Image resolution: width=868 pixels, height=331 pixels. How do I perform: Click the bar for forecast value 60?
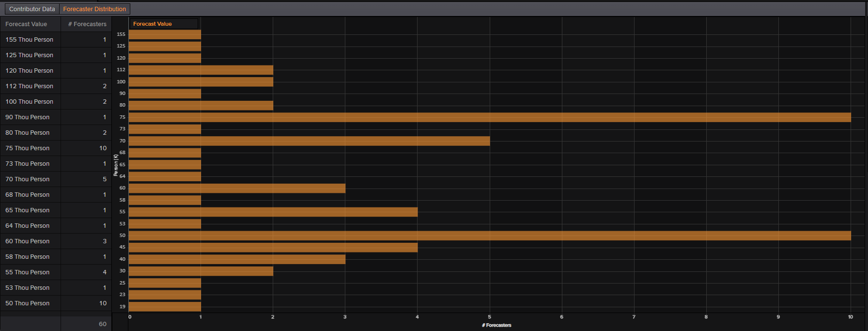(x=237, y=188)
